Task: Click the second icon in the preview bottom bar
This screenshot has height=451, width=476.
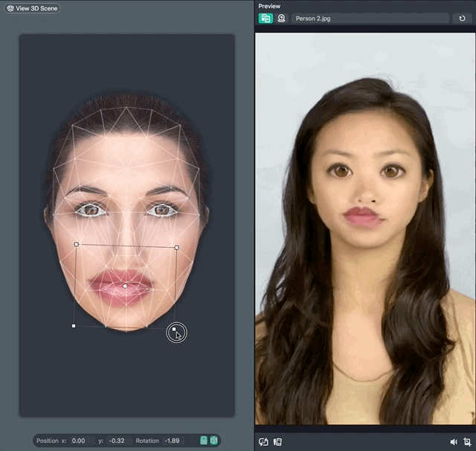Action: (x=277, y=441)
